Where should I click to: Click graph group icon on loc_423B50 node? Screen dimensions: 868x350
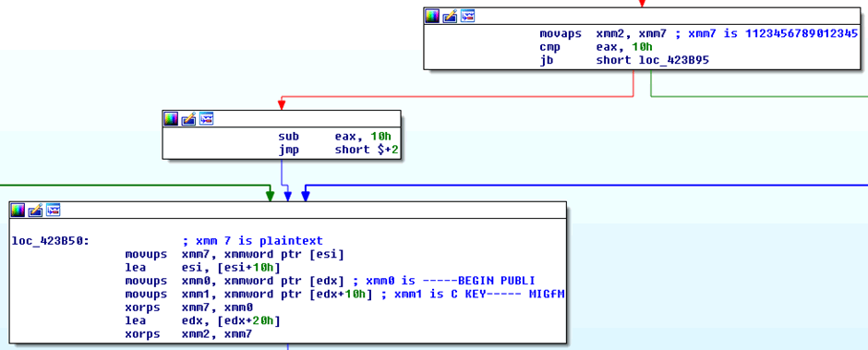[54, 210]
